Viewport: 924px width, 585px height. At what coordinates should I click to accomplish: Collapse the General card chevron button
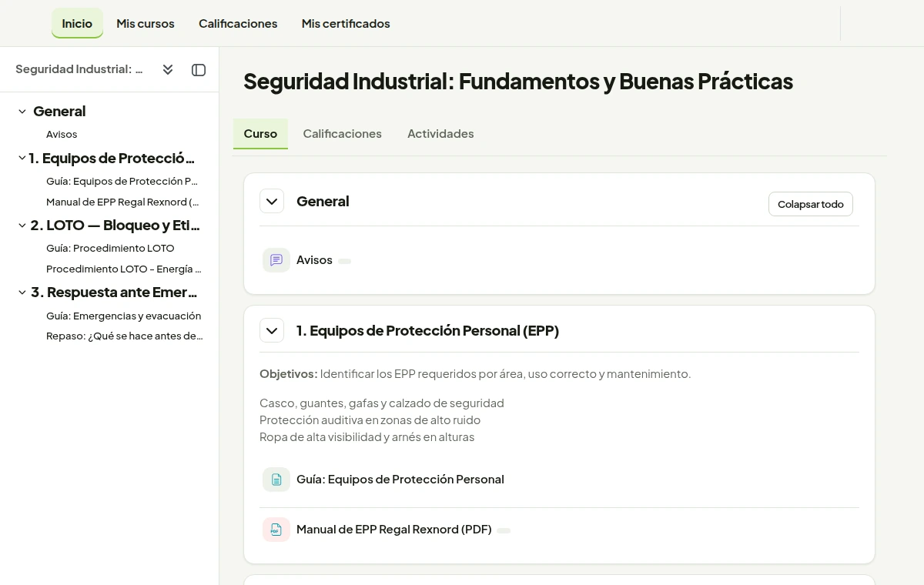tap(272, 202)
